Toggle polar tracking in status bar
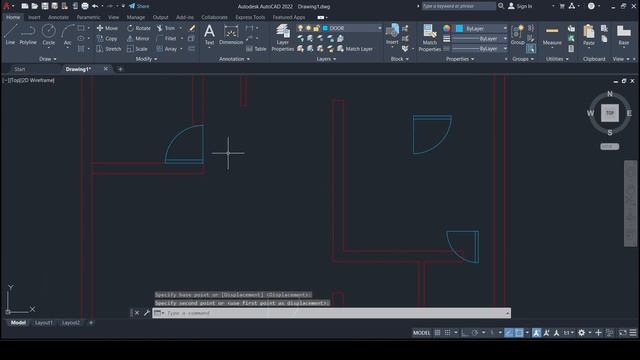Screen dimensions: 640x360 pos(475,333)
